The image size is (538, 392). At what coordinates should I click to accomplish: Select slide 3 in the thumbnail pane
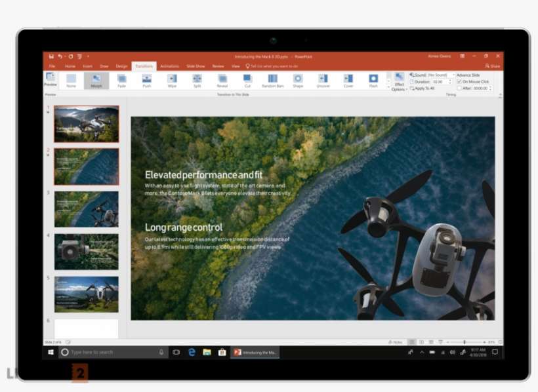[x=87, y=210]
